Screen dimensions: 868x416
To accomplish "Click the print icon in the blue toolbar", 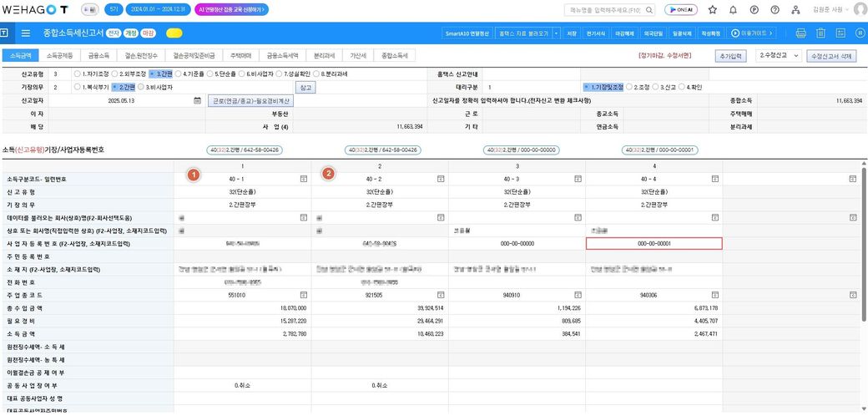I will click(801, 33).
